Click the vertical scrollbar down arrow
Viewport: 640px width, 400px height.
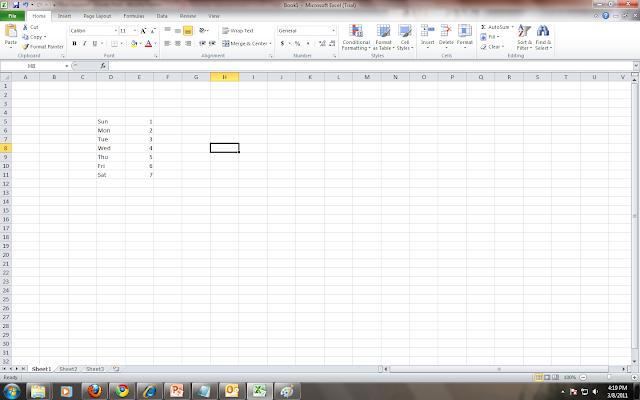pyautogui.click(x=634, y=361)
